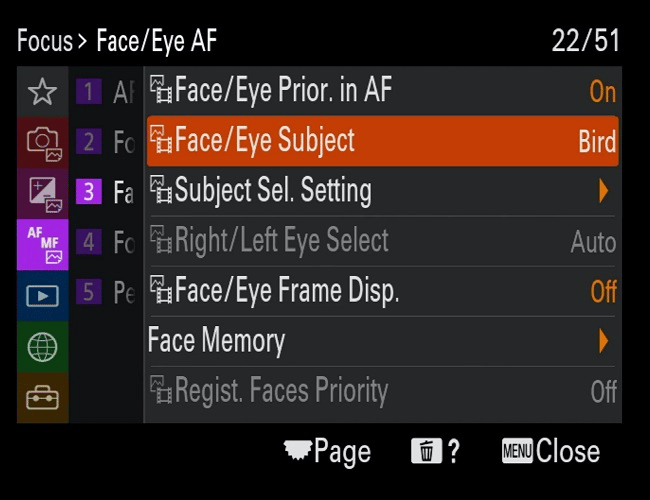The image size is (650, 500).
Task: Click the Page navigation hint
Action: [x=327, y=451]
